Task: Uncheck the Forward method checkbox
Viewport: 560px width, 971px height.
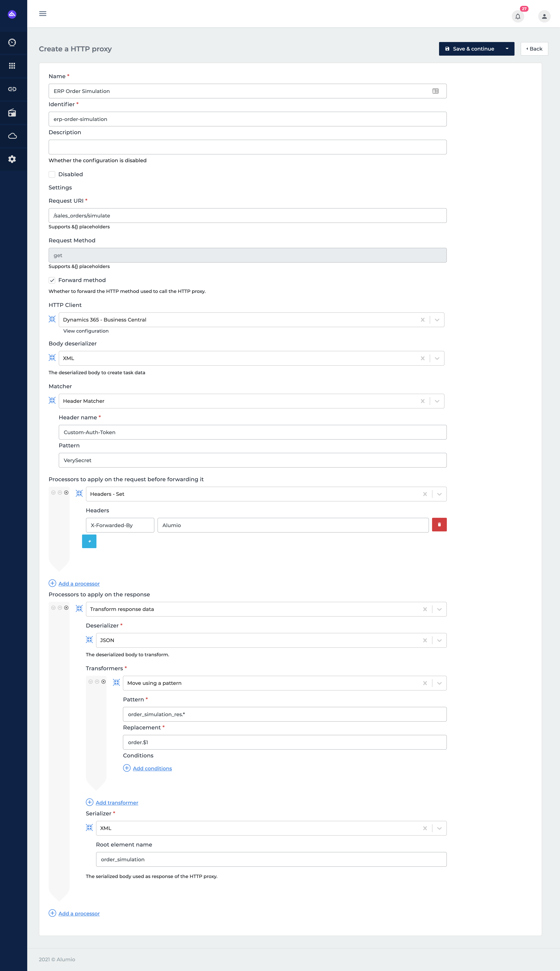Action: [52, 280]
